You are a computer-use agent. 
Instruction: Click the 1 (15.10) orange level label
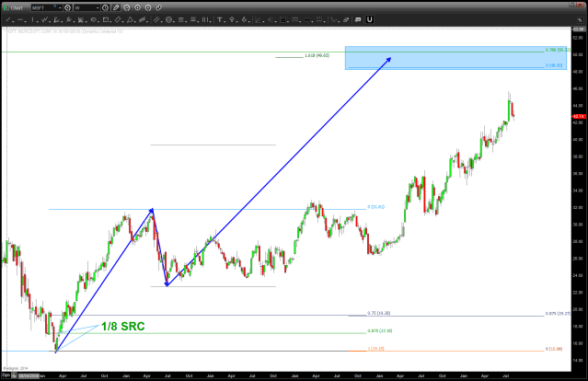pos(375,349)
